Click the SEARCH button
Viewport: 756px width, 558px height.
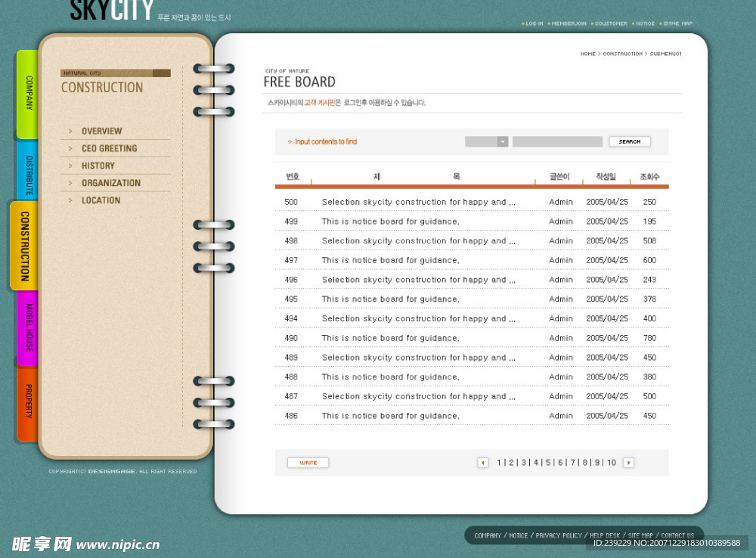[630, 141]
